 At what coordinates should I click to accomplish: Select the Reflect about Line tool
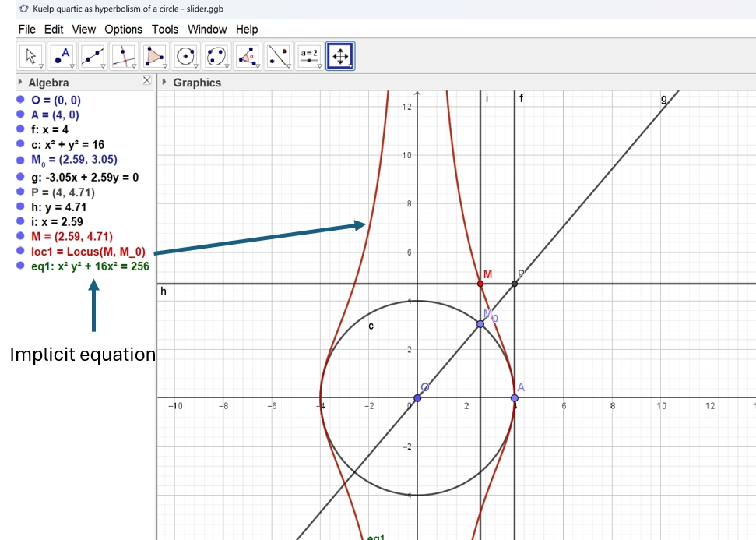pyautogui.click(x=278, y=56)
